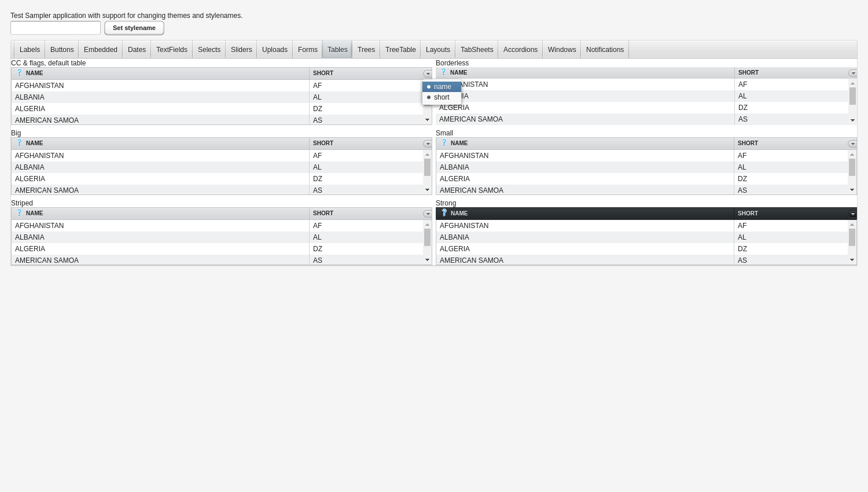Toggle the 'name' column in popup menu
Viewport: 868px width, 492px height.
pyautogui.click(x=442, y=87)
